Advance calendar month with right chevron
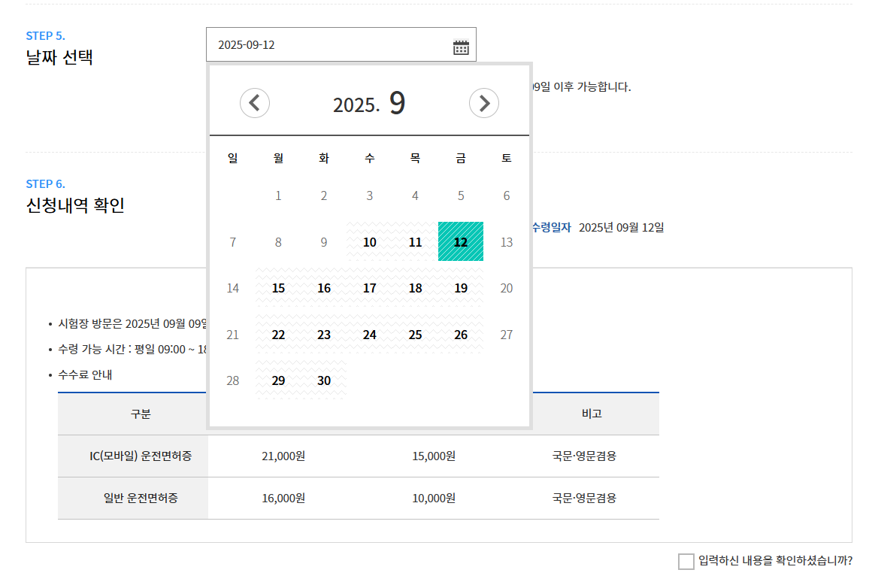 [x=483, y=103]
